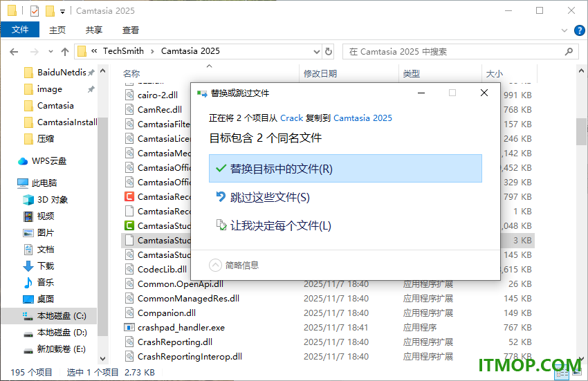
Task: Open the 共享 ribbon tab
Action: (x=94, y=30)
